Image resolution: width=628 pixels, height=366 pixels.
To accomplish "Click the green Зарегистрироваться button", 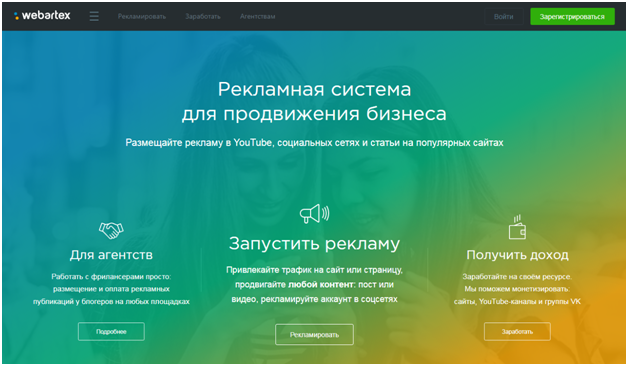I will tap(572, 17).
